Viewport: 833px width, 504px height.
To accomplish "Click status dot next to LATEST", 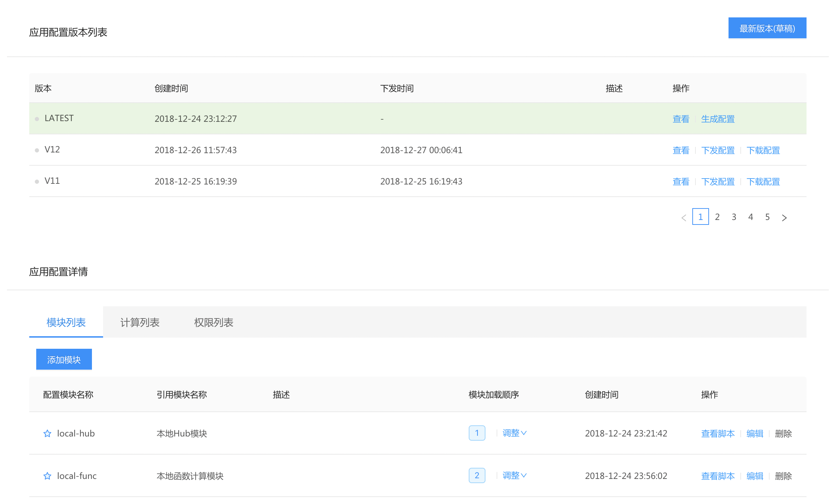I will [x=37, y=119].
